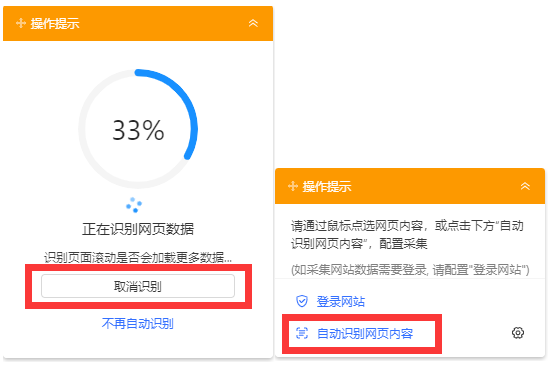This screenshot has width=554, height=366.
Task: Click the scan icon beside 自动识别网页内容
Action: click(302, 333)
